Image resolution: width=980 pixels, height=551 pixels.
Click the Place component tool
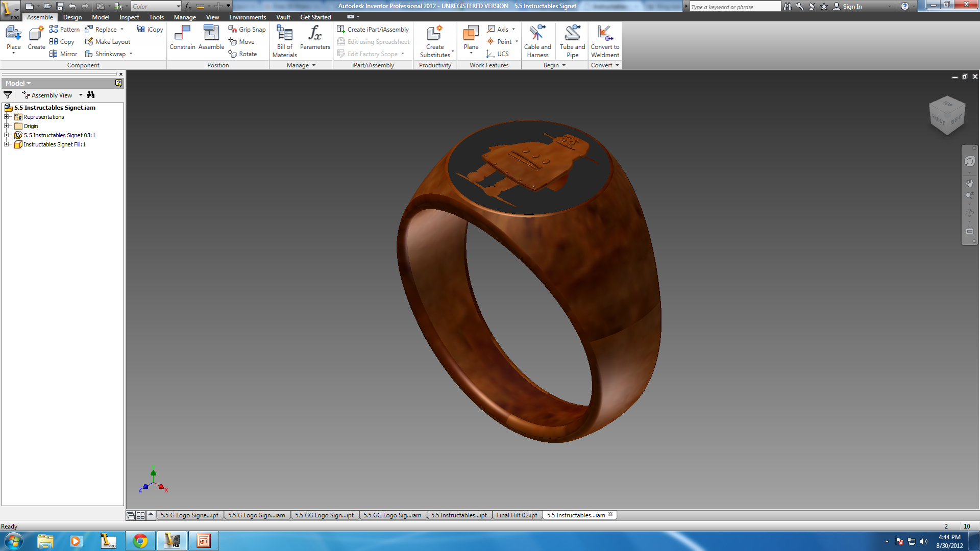(14, 39)
